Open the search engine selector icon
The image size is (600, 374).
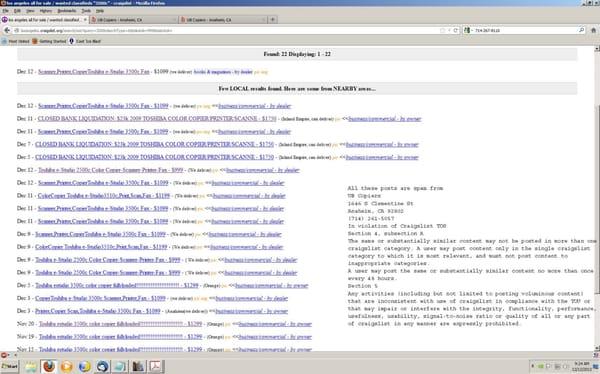point(467,30)
